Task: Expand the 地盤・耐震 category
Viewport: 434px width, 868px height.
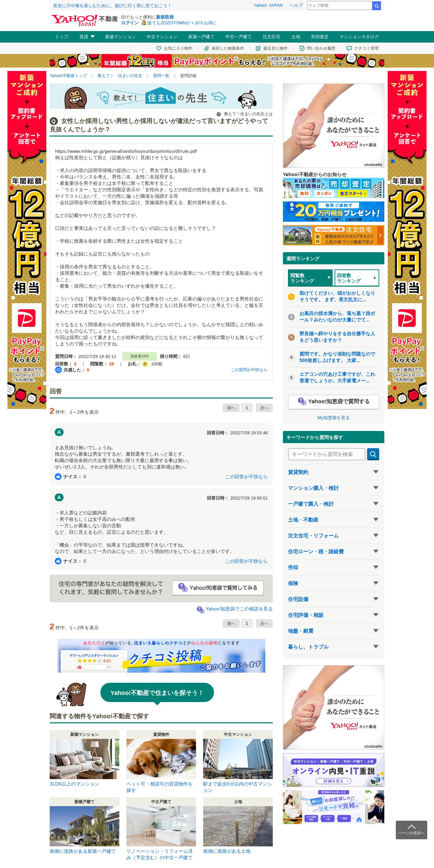Action: [334, 631]
